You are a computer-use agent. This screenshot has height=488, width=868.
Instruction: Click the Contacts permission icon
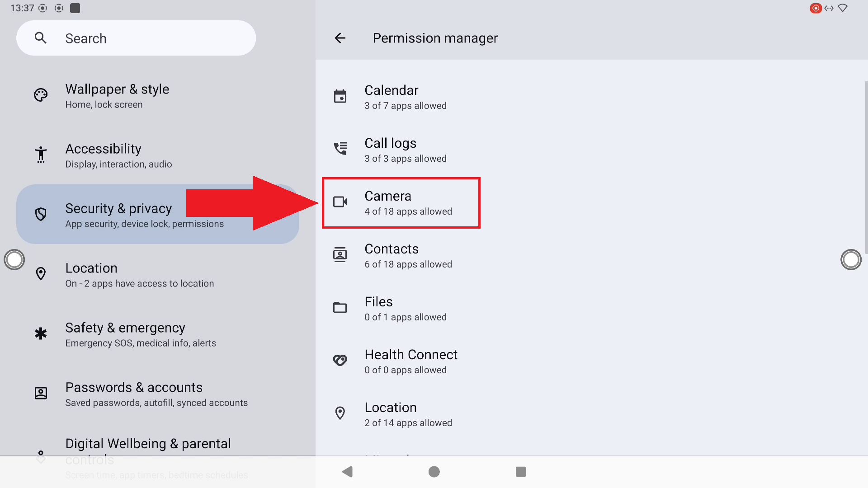[x=340, y=255]
